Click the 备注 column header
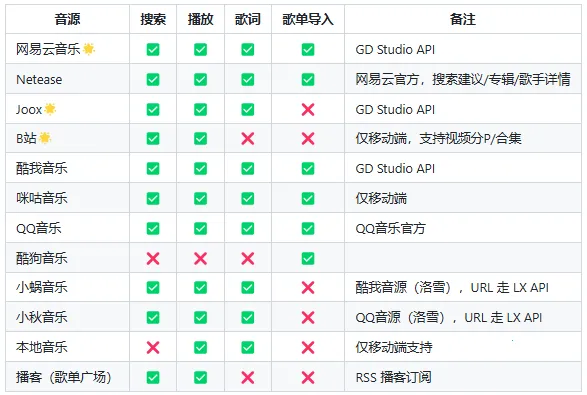587x395 pixels. pos(463,19)
